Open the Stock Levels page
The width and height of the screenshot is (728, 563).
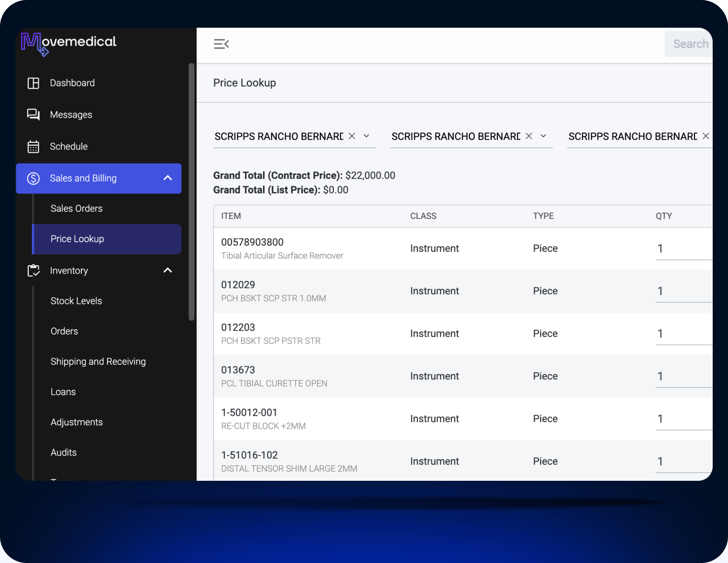pos(76,301)
